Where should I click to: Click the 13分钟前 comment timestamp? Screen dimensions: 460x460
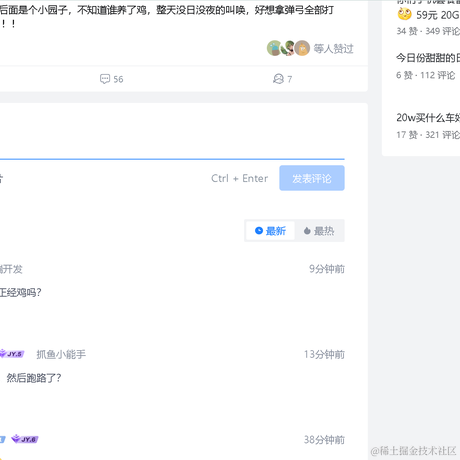pos(324,354)
